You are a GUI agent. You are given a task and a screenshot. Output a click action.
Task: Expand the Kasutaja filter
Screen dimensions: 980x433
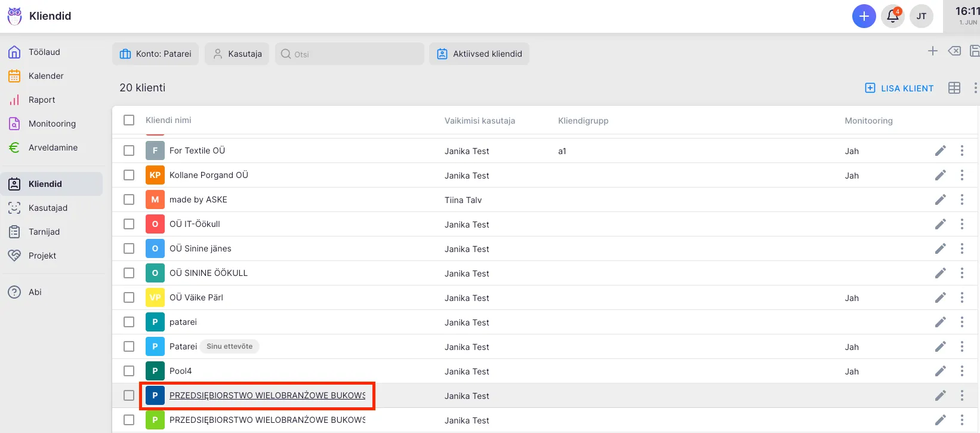[237, 54]
